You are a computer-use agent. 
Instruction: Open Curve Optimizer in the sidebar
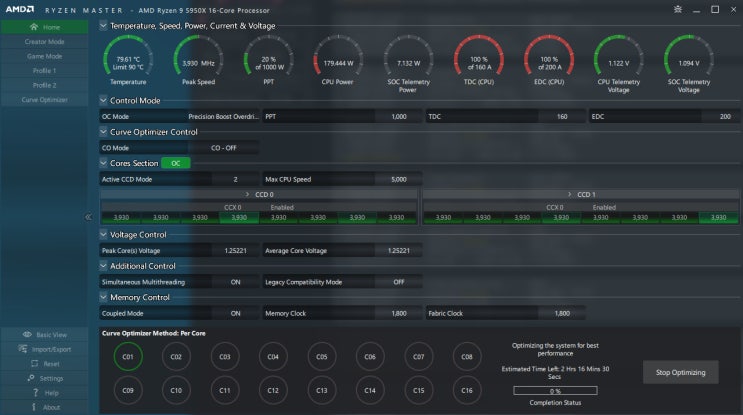44,100
